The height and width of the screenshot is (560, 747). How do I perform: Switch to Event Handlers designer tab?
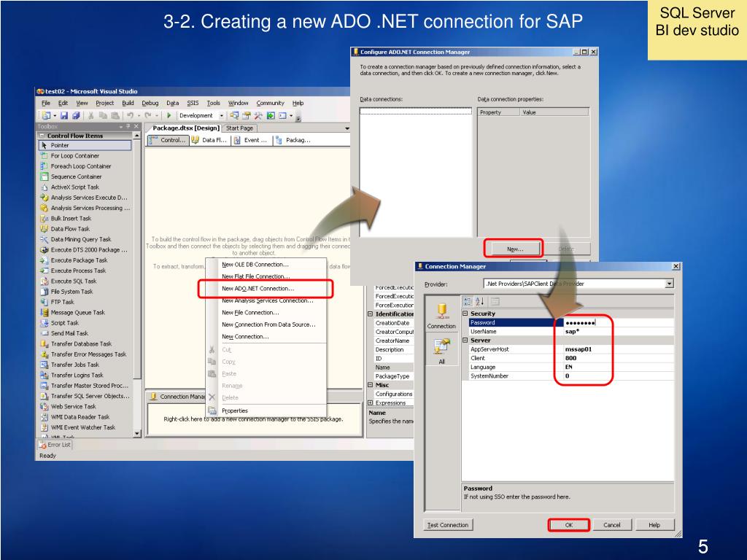251,140
